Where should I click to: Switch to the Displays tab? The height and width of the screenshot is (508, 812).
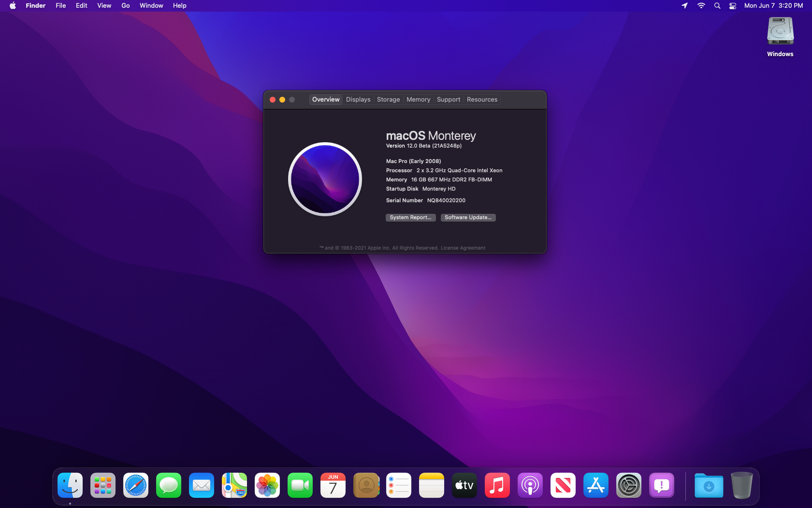(x=358, y=100)
